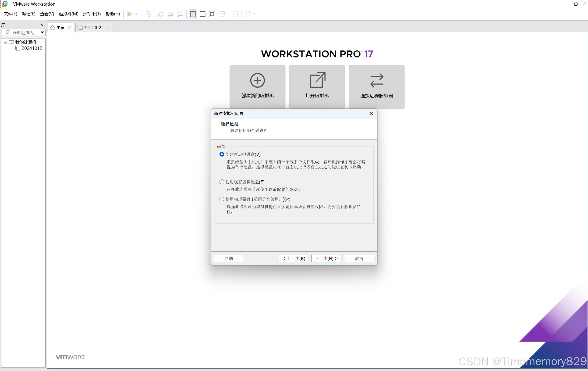Click the 连接远程服务器 tile
The height and width of the screenshot is (371, 588).
(x=376, y=86)
